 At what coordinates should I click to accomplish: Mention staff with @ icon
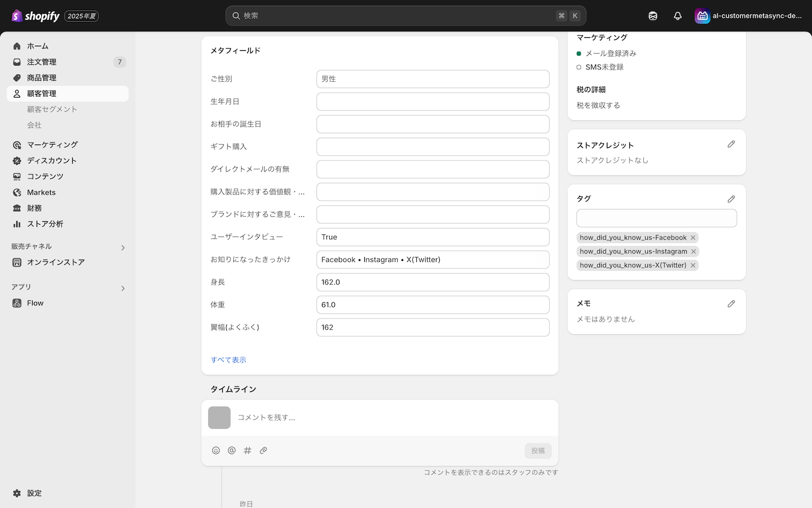coord(232,450)
